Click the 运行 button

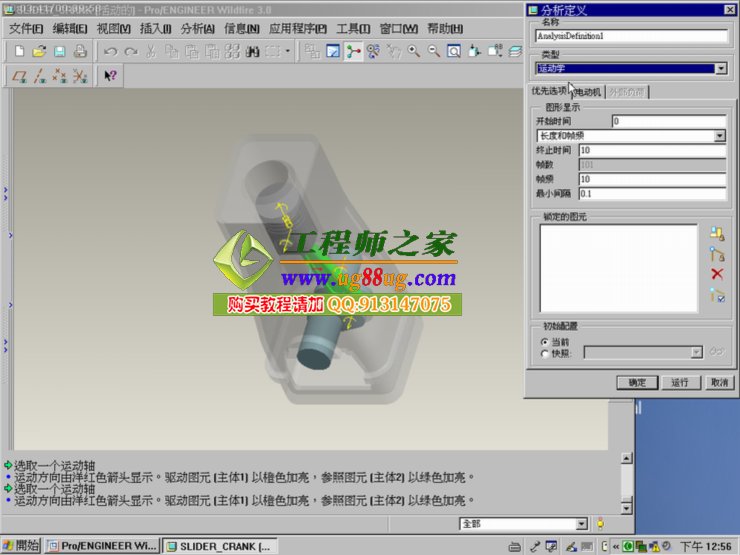coord(680,382)
